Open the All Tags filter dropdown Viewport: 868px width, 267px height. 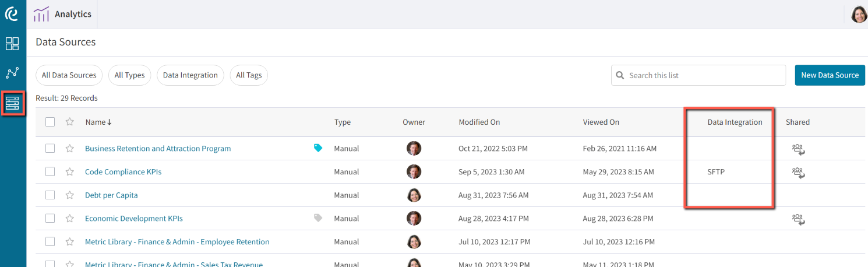pyautogui.click(x=249, y=75)
